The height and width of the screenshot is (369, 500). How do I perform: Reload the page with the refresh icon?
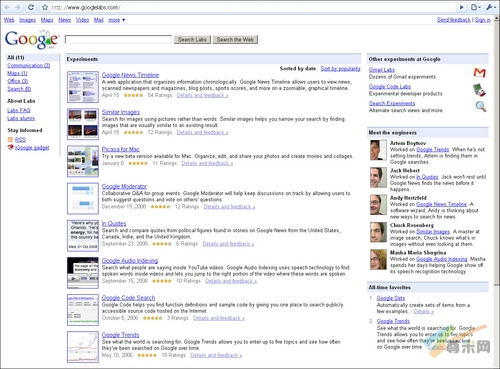point(31,7)
